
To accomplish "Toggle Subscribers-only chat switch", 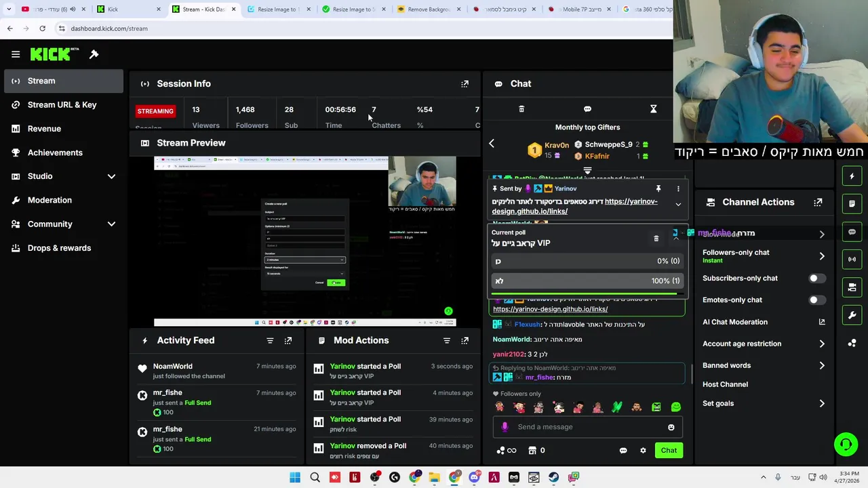I will pyautogui.click(x=816, y=279).
